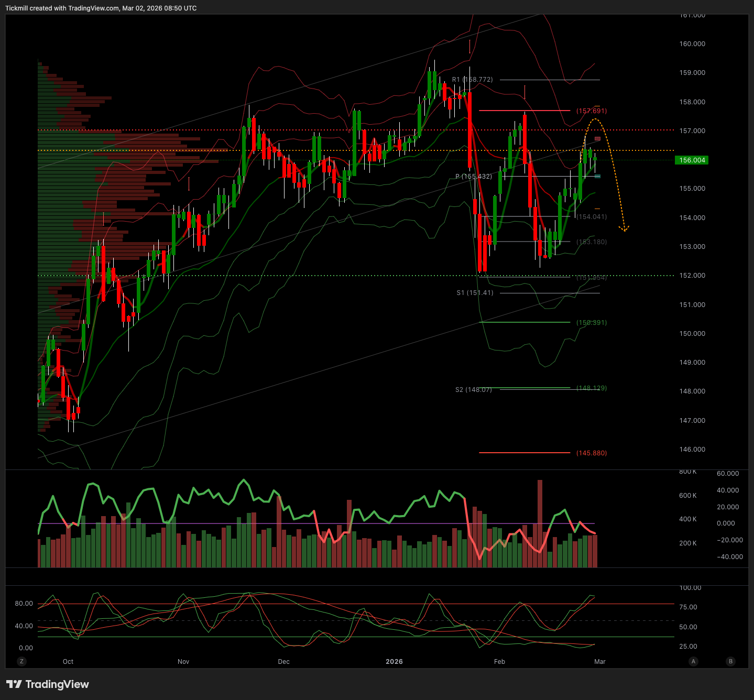
Task: Click the 152.000 price axis label
Action: (x=692, y=276)
